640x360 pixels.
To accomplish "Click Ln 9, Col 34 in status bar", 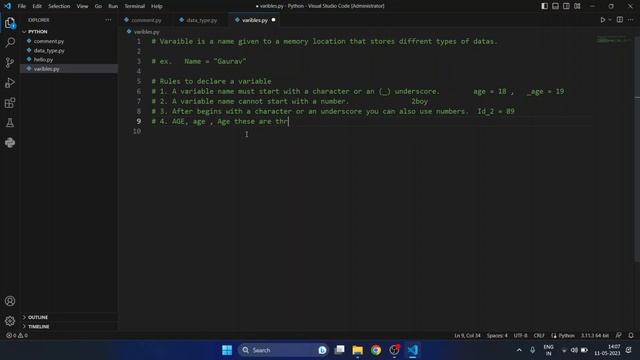I will click(x=467, y=336).
